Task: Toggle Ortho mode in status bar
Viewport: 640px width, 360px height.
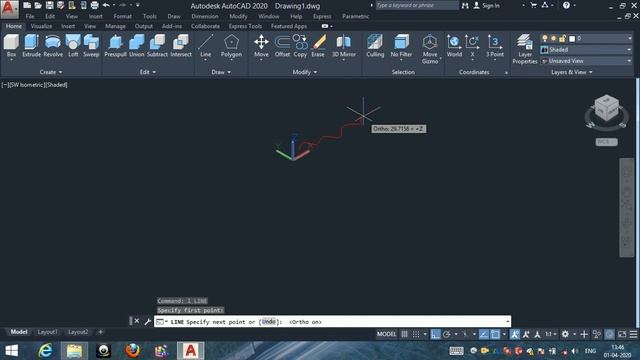Action: (436, 334)
